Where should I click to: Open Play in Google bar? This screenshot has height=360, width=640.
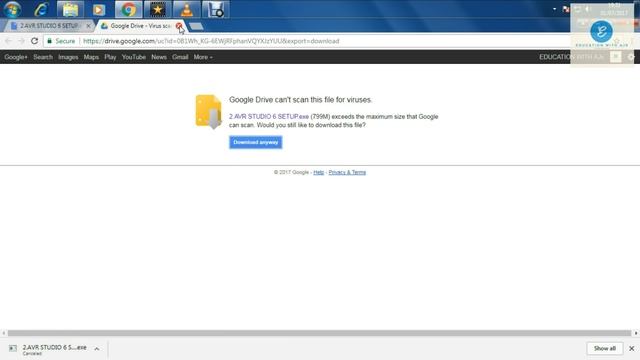(x=110, y=57)
